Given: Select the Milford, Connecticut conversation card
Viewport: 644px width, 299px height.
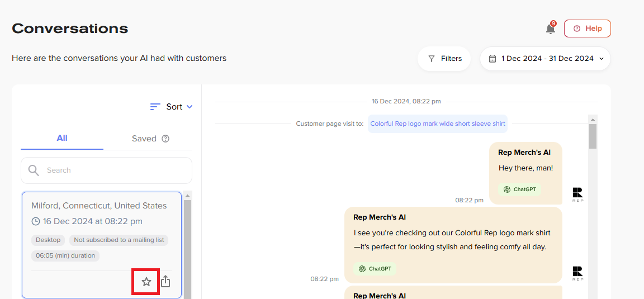Looking at the screenshot, I should (x=101, y=245).
